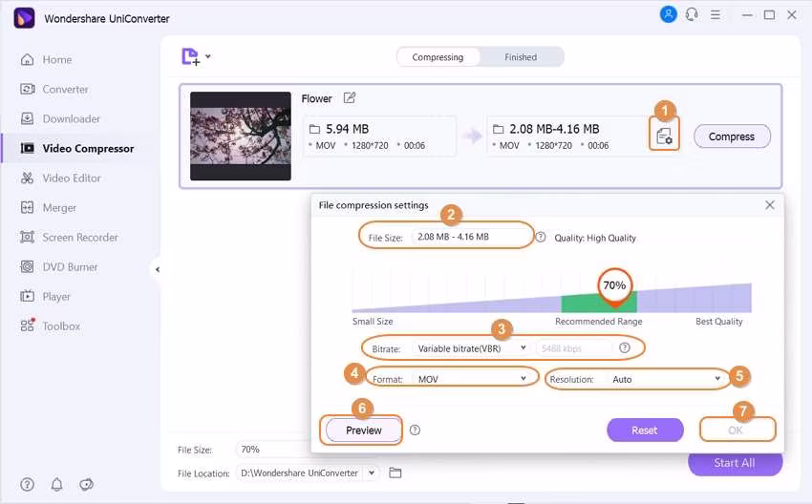Screen dimensions: 812x504
Task: Click the Wondershare UniConverter logo
Action: coord(24,17)
